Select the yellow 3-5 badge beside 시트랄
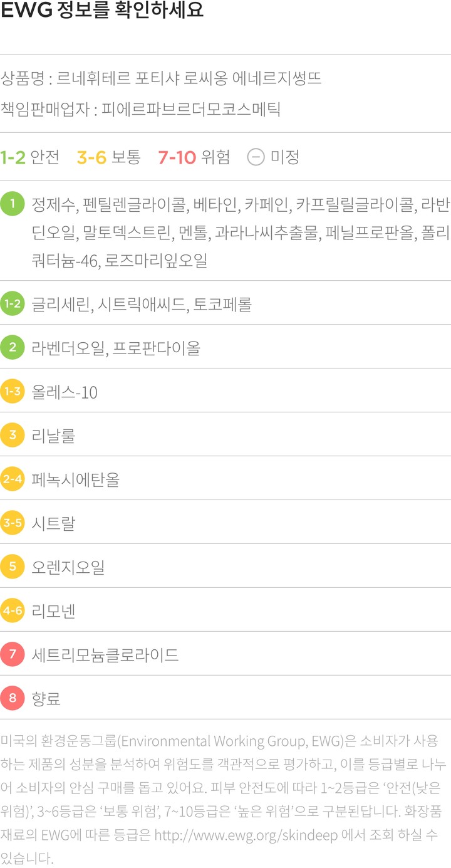 (x=13, y=523)
